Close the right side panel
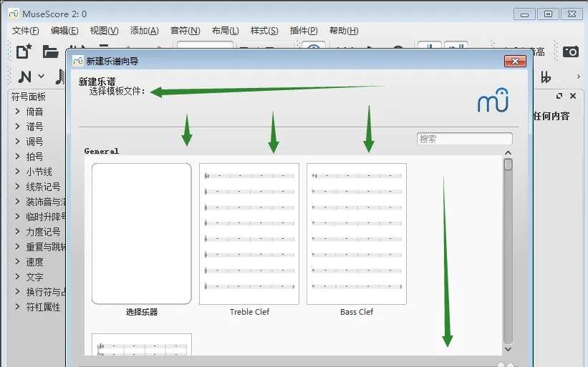588x367 pixels. 573,96
